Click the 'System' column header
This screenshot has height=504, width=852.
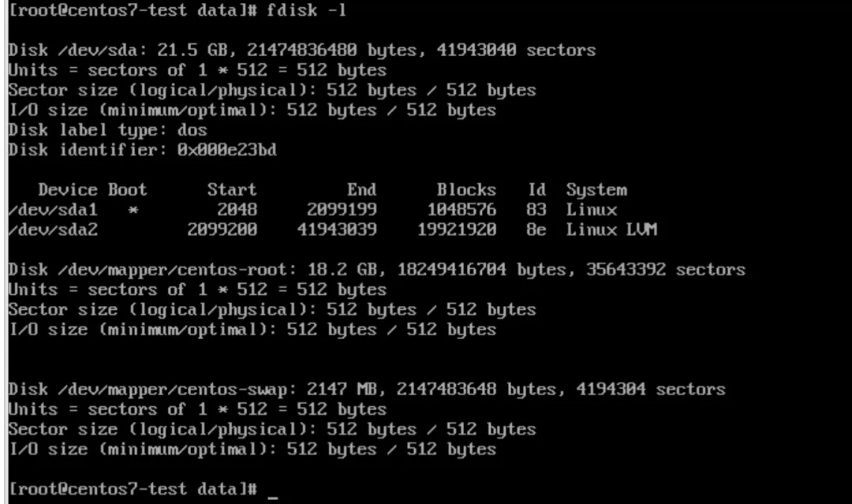click(596, 191)
